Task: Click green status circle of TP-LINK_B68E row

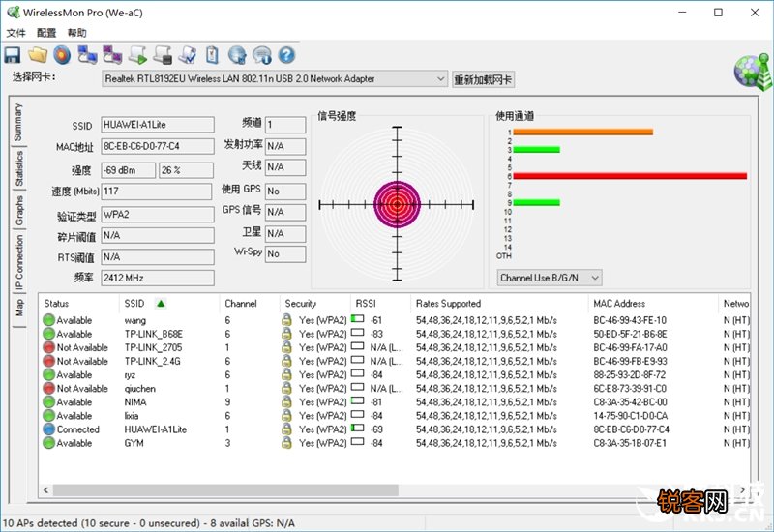Action: pos(49,334)
